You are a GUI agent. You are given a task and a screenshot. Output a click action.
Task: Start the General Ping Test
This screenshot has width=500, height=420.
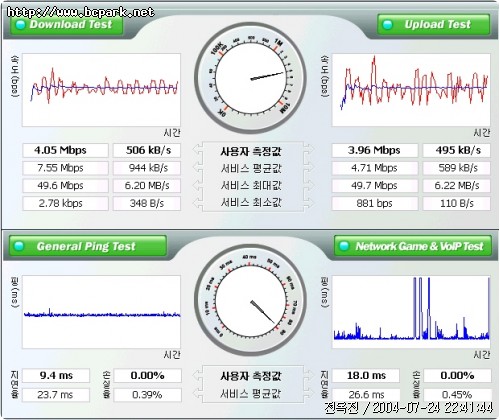coord(88,246)
